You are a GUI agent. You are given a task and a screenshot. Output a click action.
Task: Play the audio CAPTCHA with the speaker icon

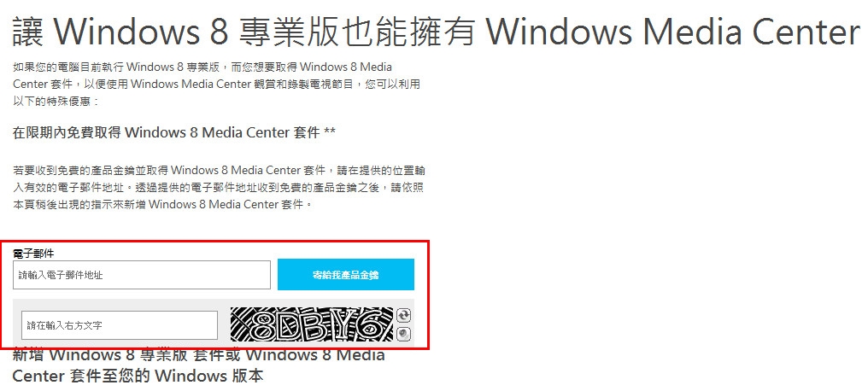click(x=404, y=334)
